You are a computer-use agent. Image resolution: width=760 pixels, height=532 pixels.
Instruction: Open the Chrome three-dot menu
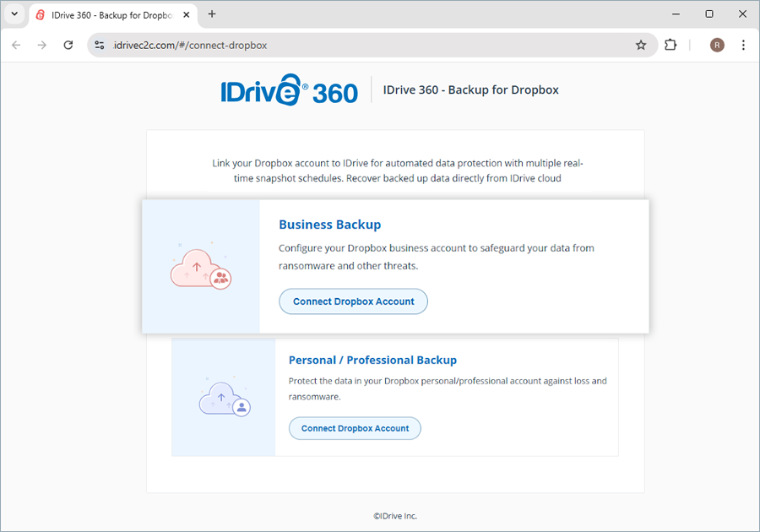743,45
